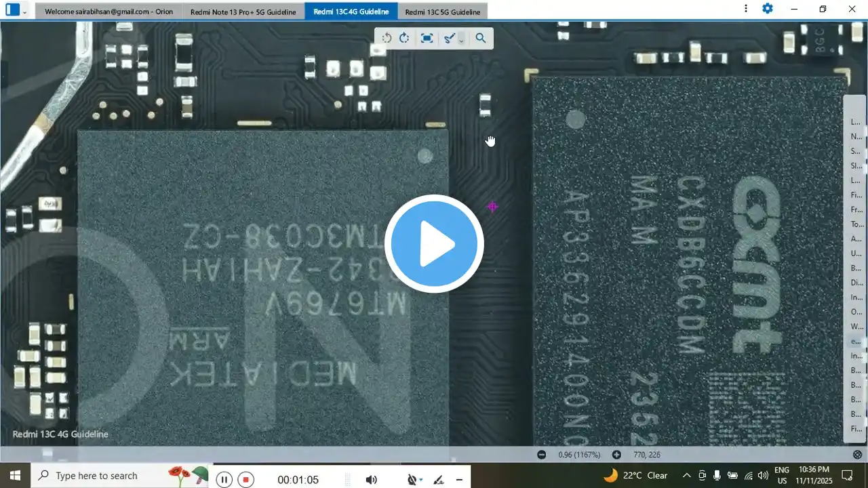The image size is (868, 488).
Task: Open the Redmi 13C 5G Guideline tab
Action: point(442,12)
